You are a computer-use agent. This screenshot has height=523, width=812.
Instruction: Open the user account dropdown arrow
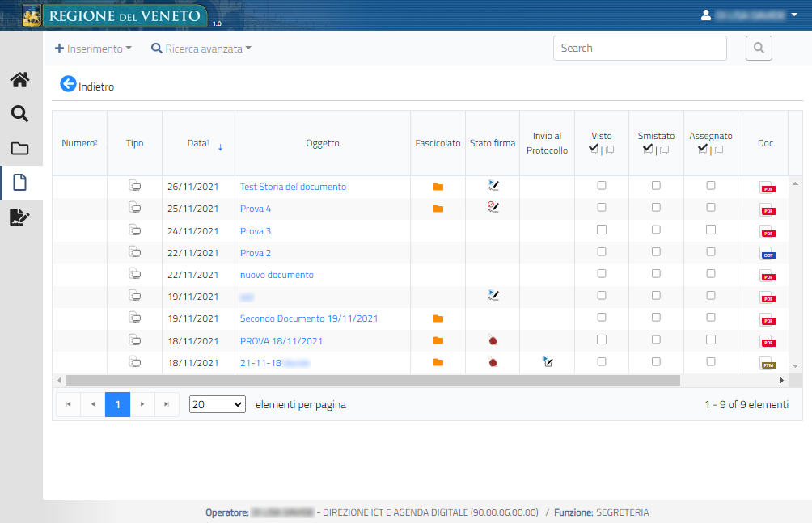794,15
